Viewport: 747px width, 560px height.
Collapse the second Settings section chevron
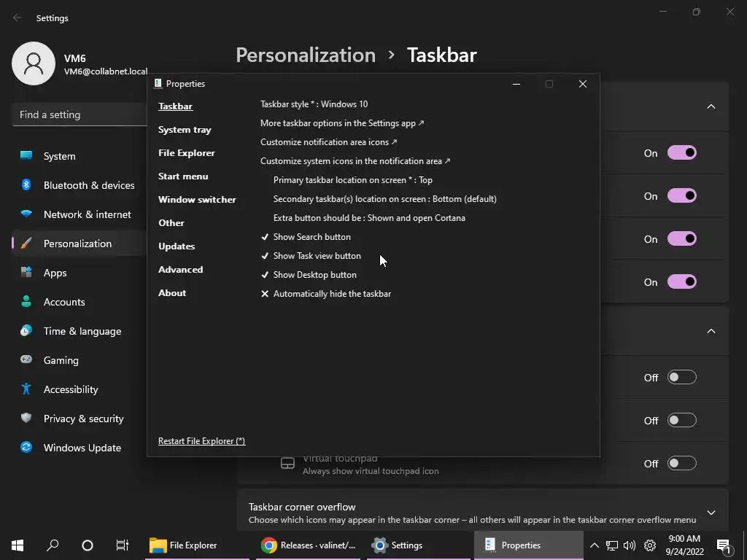[711, 331]
